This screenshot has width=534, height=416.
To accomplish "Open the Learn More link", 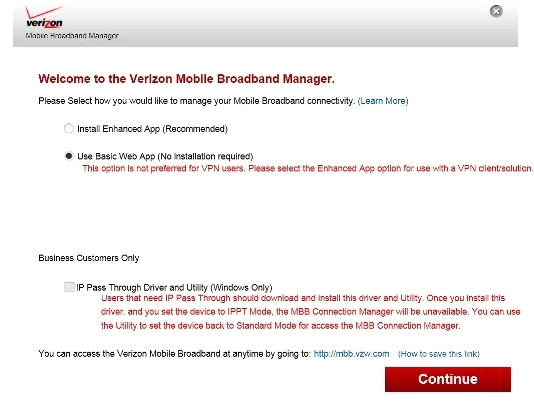I will tap(383, 101).
